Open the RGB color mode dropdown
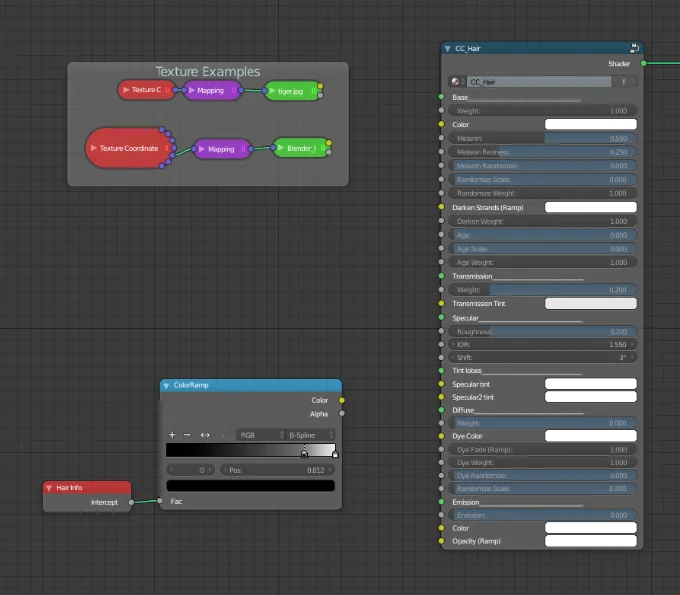Image resolution: width=680 pixels, height=595 pixels. (x=261, y=435)
